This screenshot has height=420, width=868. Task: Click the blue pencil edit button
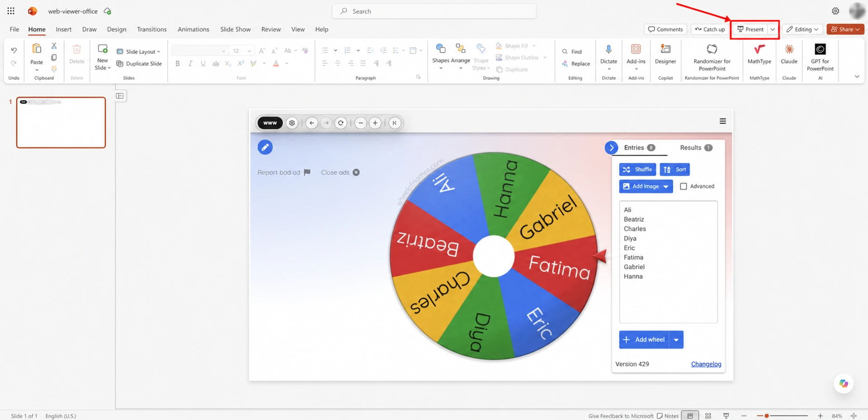[265, 147]
